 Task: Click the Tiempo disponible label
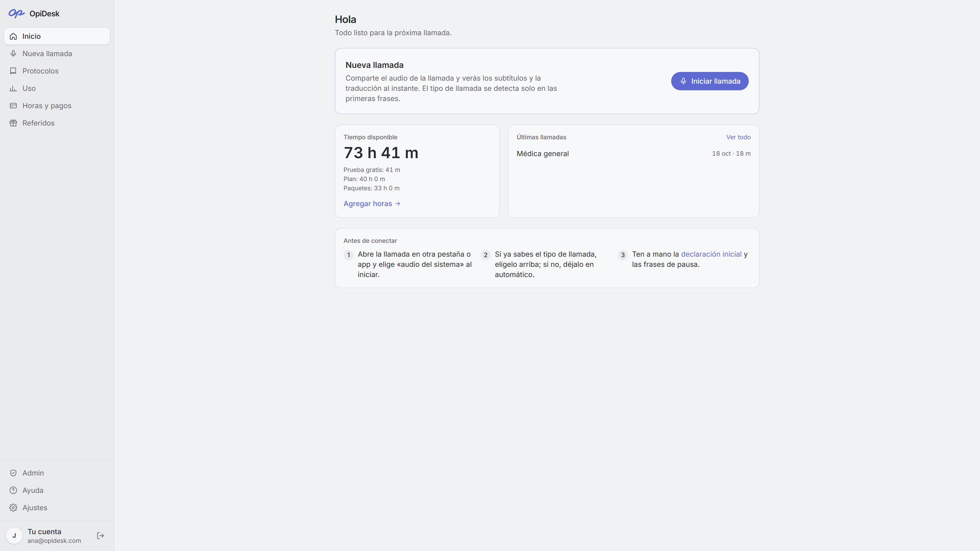pyautogui.click(x=370, y=137)
